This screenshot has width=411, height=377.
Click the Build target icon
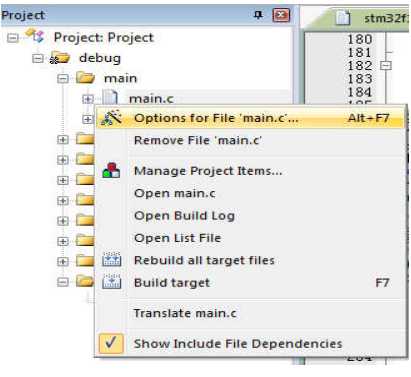111,282
